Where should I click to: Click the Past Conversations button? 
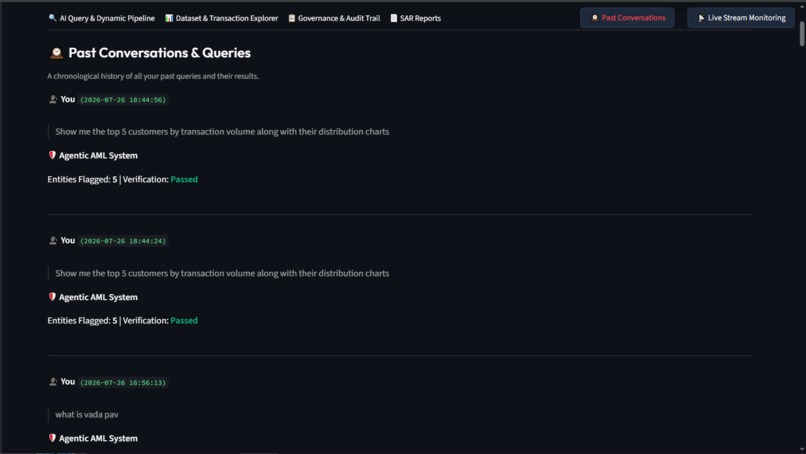tap(627, 18)
